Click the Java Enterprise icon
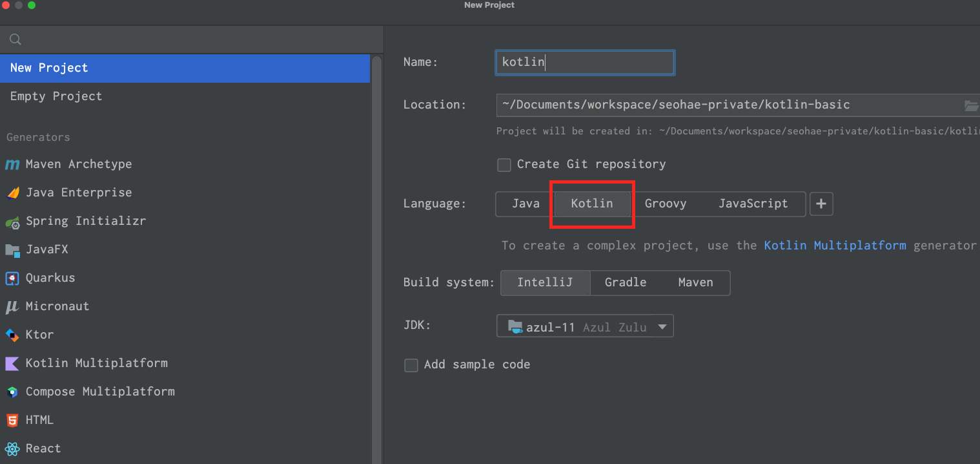This screenshot has width=980, height=464. click(12, 193)
